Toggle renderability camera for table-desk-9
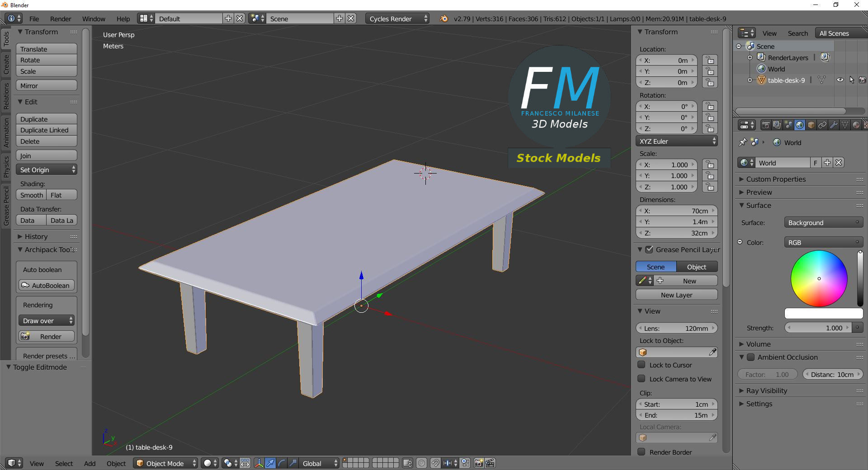 pos(863,80)
